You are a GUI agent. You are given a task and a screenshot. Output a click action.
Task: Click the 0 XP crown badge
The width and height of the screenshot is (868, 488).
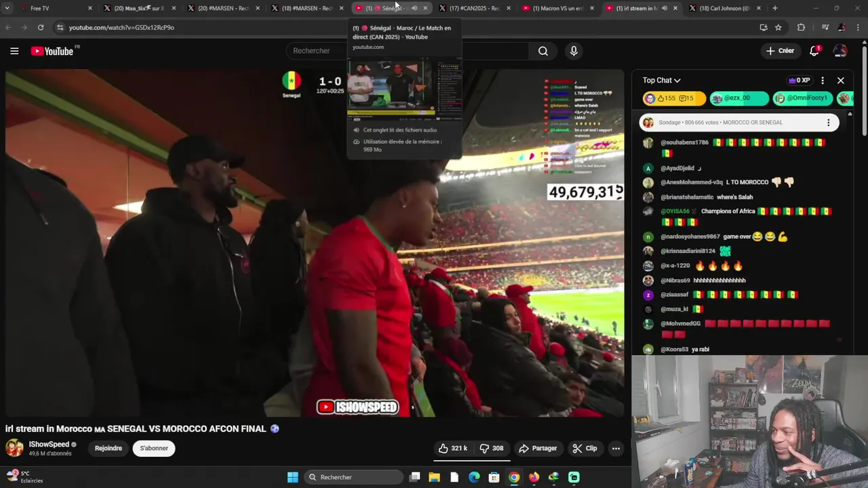tap(799, 80)
